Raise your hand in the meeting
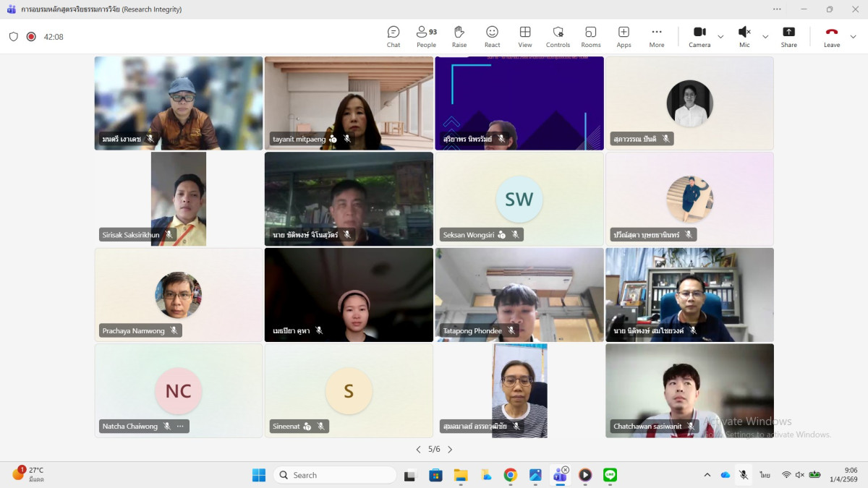 [x=459, y=36]
